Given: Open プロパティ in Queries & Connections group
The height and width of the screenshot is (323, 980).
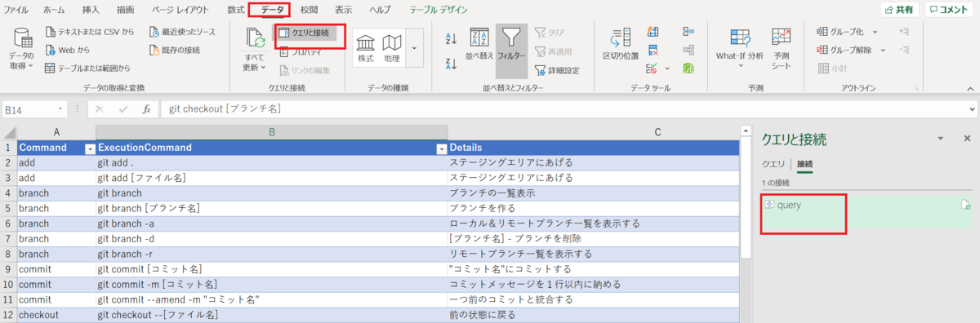Looking at the screenshot, I should click(301, 51).
